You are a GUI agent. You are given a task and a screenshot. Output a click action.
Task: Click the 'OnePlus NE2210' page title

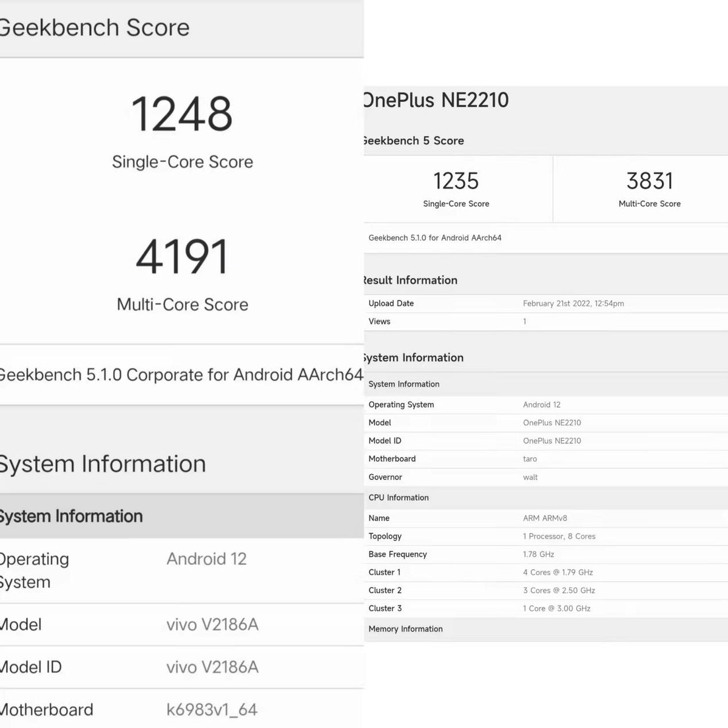point(436,100)
